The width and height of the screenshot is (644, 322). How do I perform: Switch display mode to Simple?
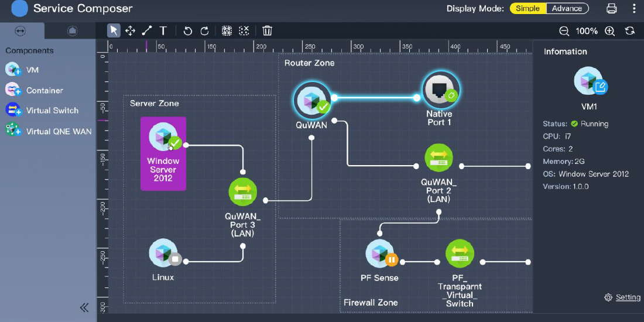[527, 8]
